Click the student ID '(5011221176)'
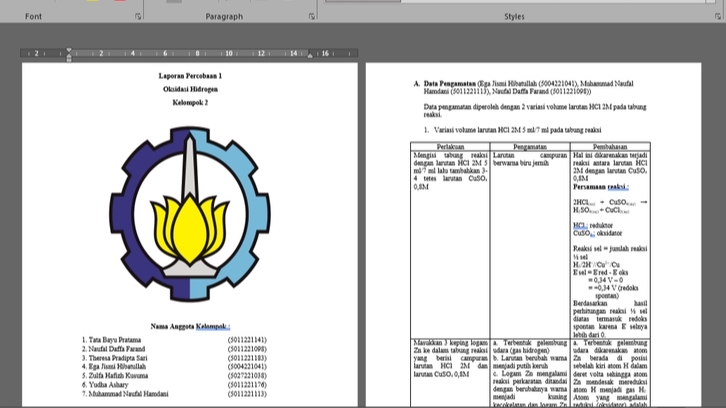Image resolution: width=726 pixels, height=408 pixels. [x=247, y=385]
